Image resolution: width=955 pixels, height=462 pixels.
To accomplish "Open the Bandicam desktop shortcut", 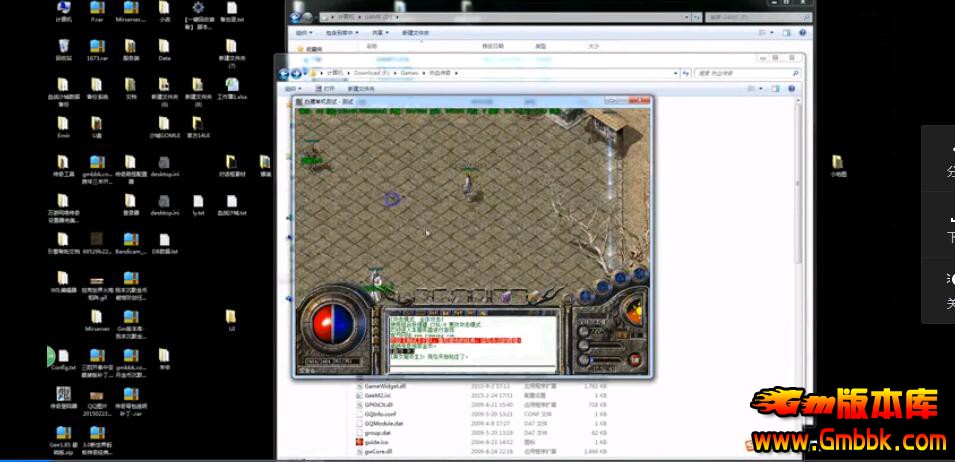I will (130, 241).
